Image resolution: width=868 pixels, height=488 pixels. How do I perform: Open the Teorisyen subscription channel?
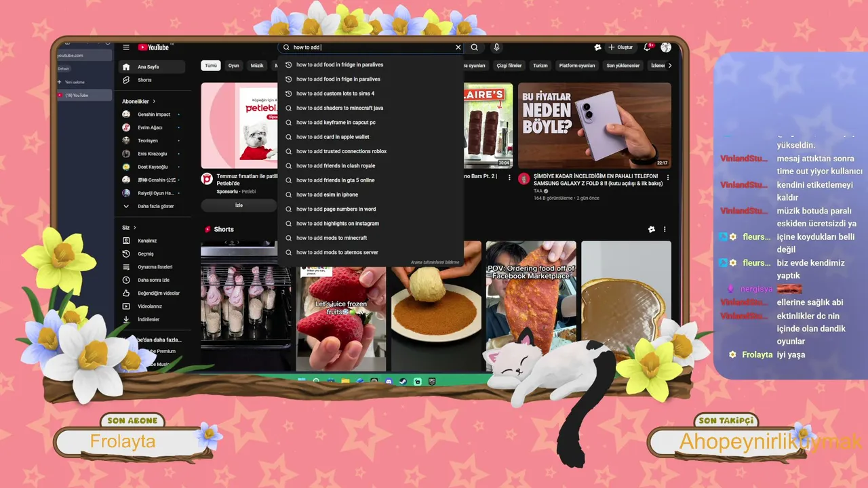[151, 140]
